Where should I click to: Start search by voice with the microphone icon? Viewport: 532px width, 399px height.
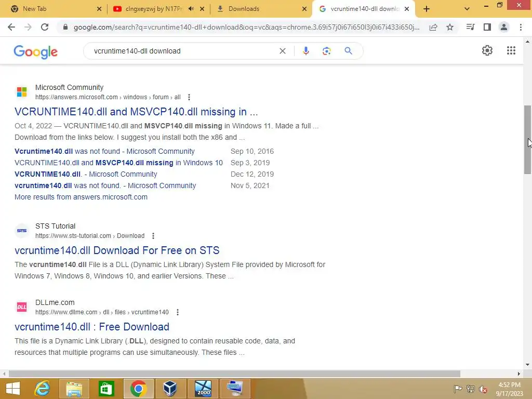coord(305,51)
